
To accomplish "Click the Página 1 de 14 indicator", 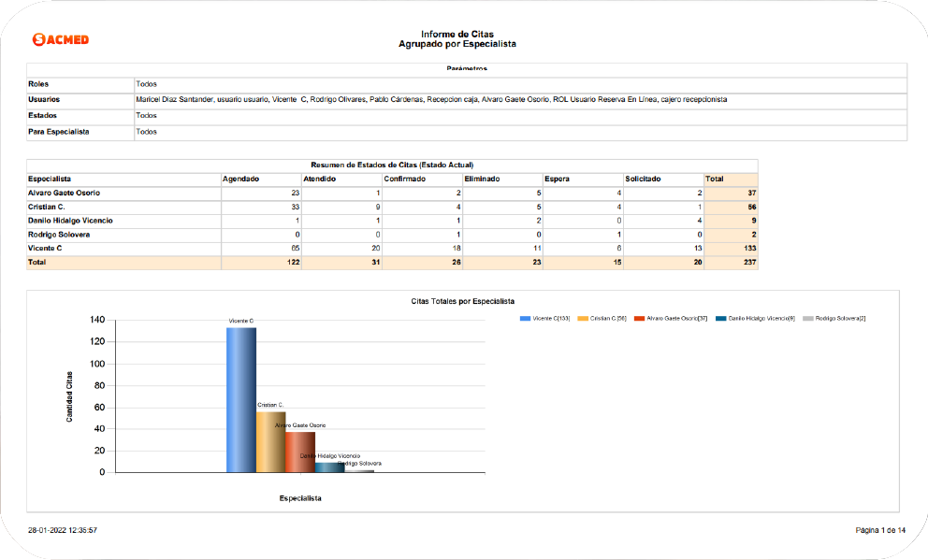I will click(880, 530).
